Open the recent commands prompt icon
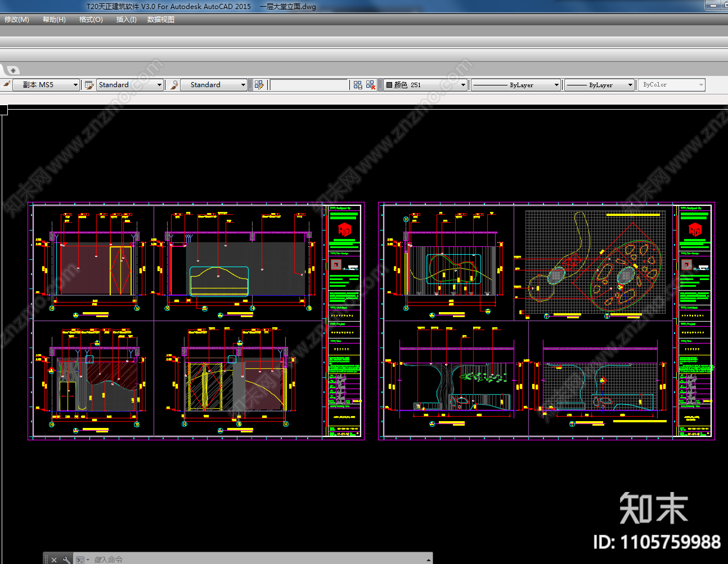The width and height of the screenshot is (728, 564). point(82,560)
